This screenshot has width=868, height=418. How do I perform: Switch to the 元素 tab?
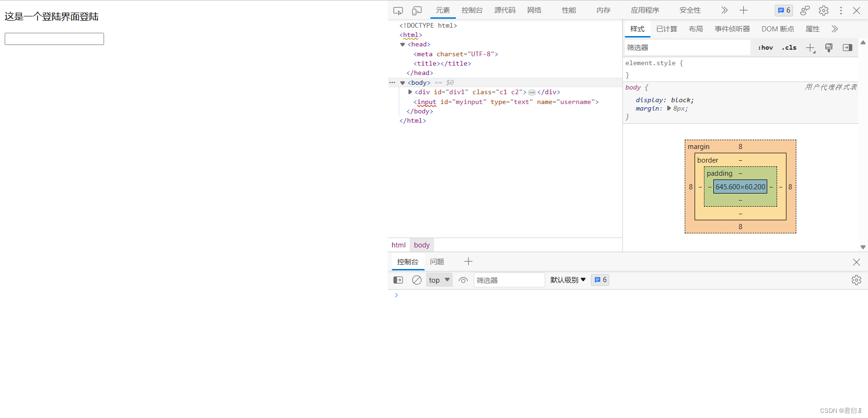pyautogui.click(x=442, y=10)
